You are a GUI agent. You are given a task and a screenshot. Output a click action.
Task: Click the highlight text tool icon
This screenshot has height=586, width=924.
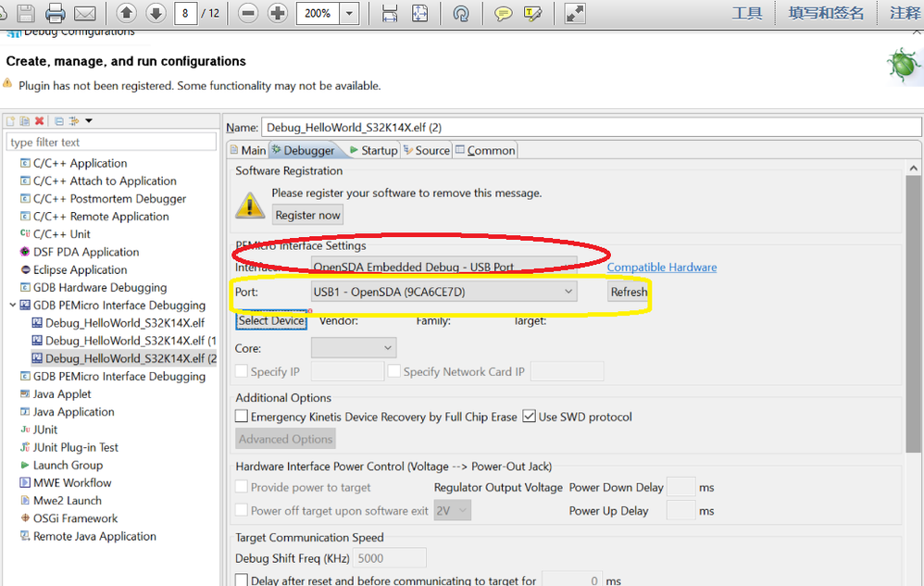[x=532, y=14]
